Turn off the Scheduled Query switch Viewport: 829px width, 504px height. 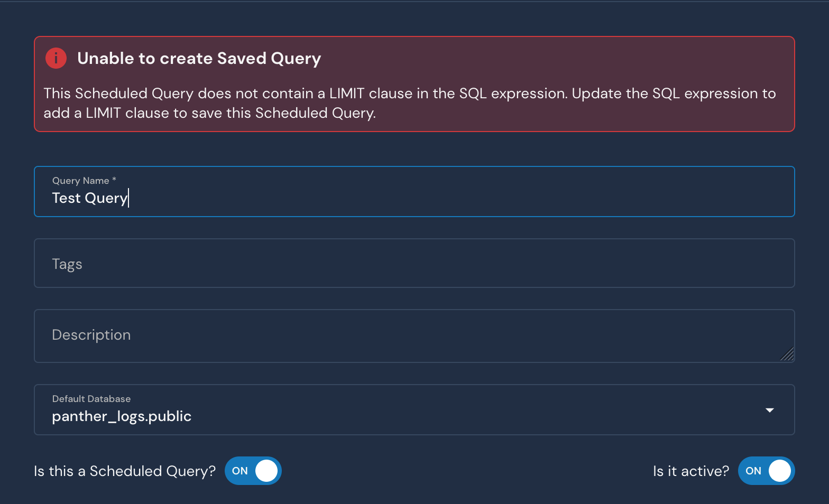(x=253, y=471)
